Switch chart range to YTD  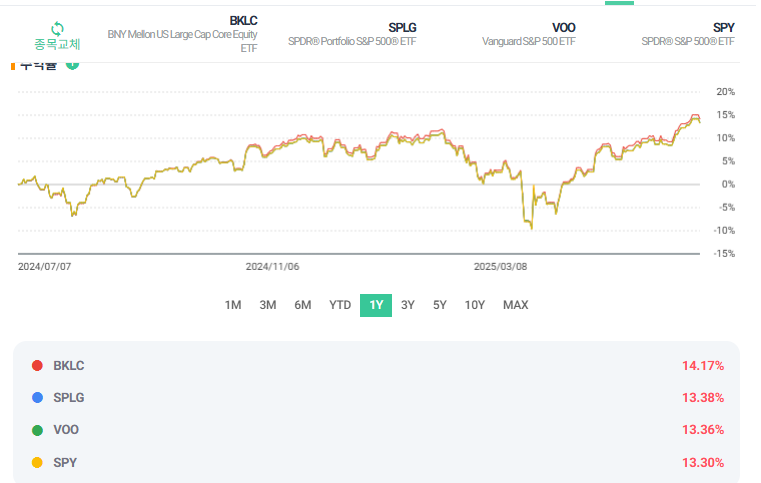coord(340,305)
